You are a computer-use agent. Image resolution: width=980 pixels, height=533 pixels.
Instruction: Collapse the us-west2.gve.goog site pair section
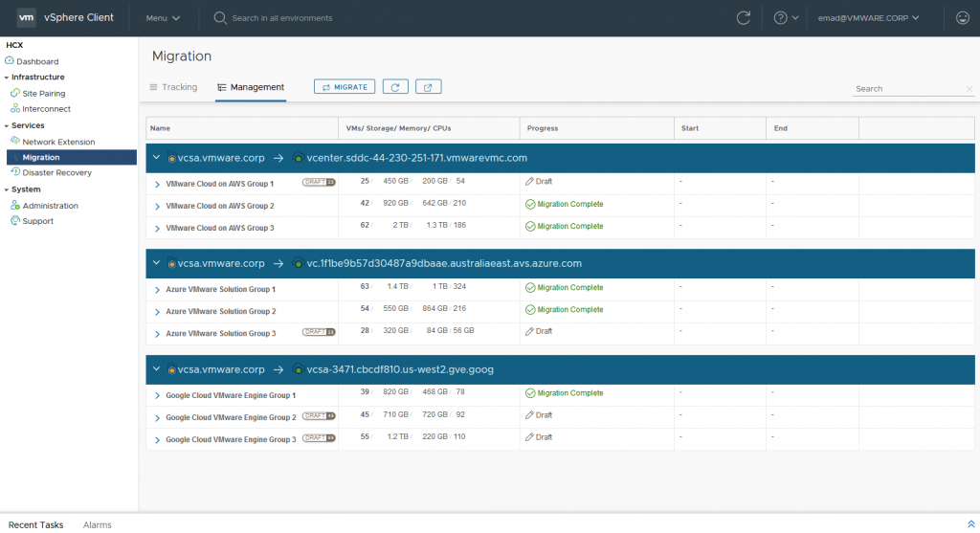click(x=156, y=369)
